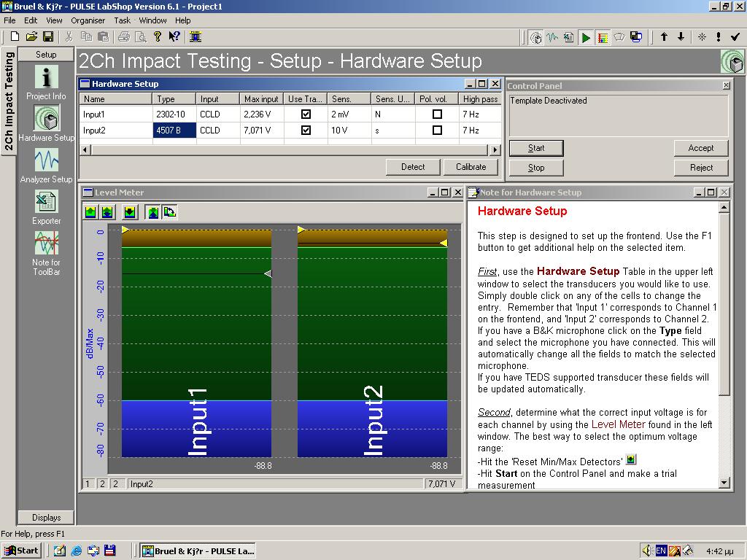Open Analyzer Setup in the sidebar

tap(46, 166)
